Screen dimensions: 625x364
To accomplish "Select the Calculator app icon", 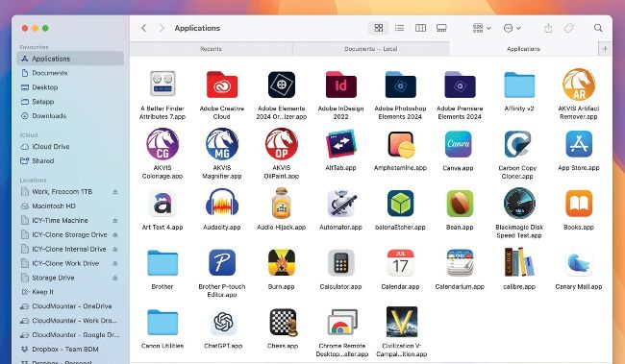I will [x=340, y=263].
